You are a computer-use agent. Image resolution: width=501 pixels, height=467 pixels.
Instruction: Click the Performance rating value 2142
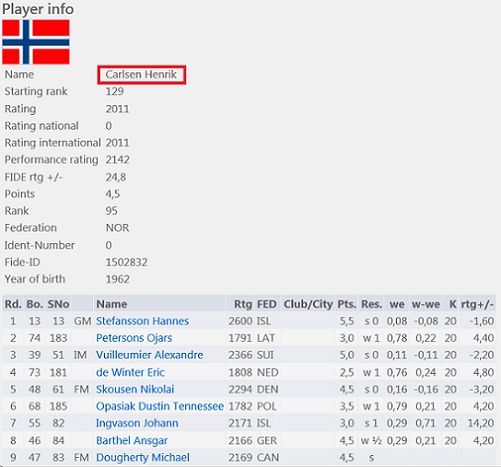(x=117, y=160)
